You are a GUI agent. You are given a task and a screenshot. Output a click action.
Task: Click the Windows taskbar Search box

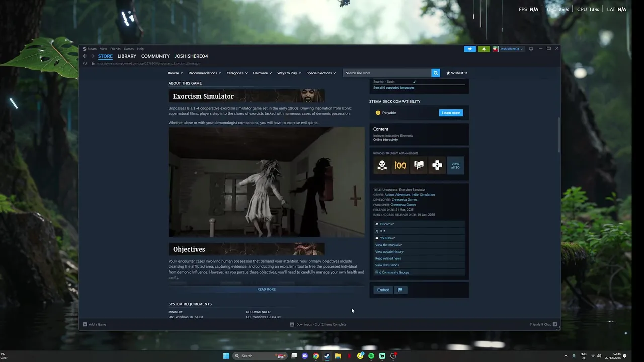tap(260, 356)
